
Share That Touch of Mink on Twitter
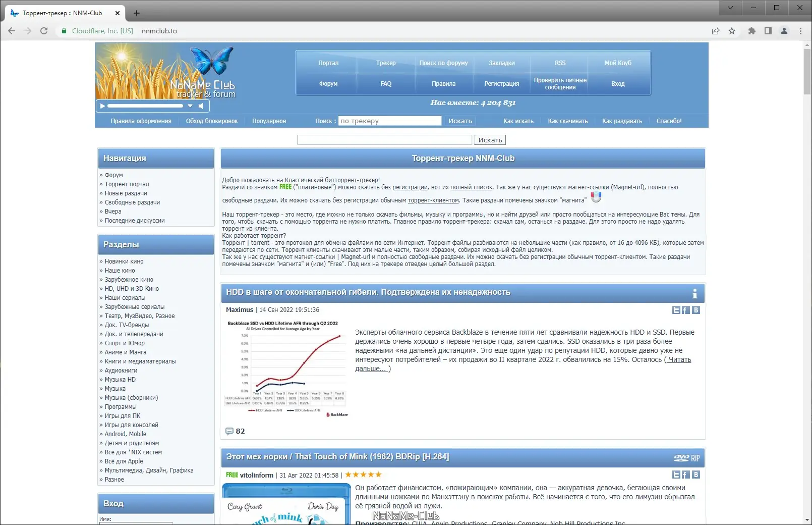click(676, 475)
